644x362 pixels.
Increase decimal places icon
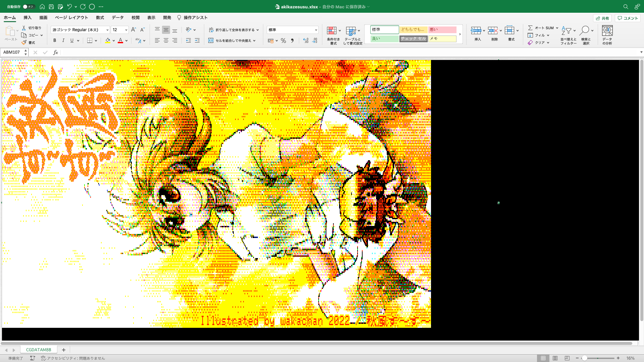pos(306,41)
